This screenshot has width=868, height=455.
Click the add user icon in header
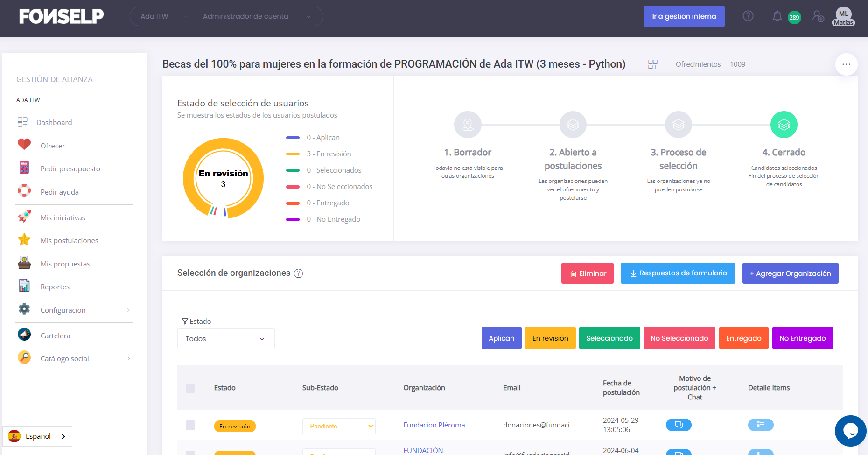click(x=818, y=16)
